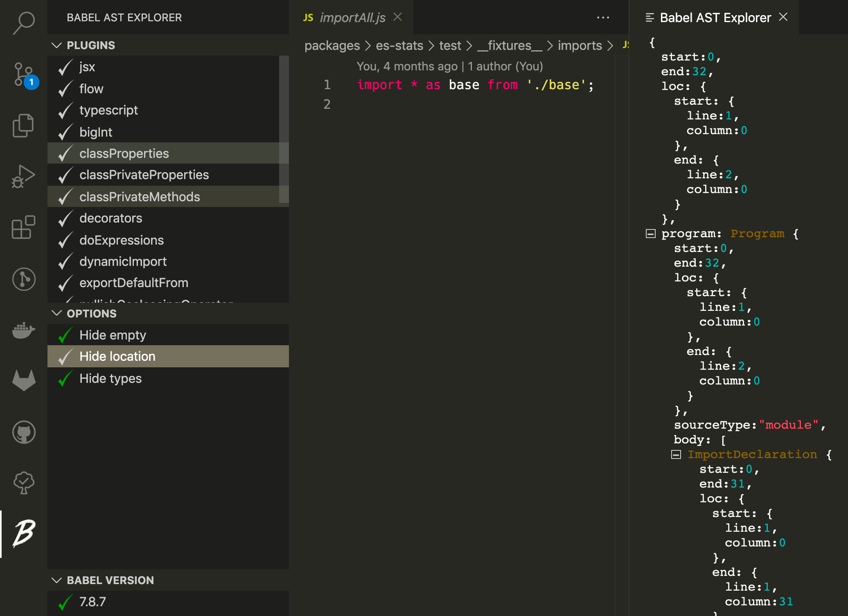
Task: Open the Git Graph circular icon view
Action: click(x=24, y=279)
